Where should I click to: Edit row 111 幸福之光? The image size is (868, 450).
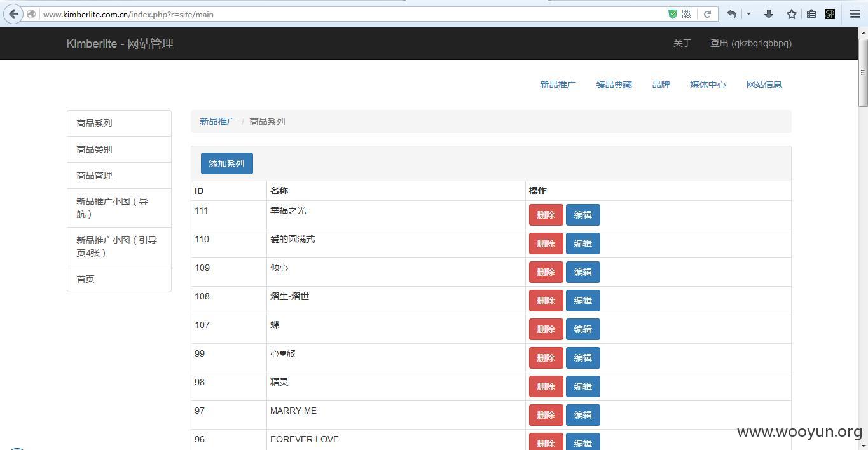[x=583, y=215]
